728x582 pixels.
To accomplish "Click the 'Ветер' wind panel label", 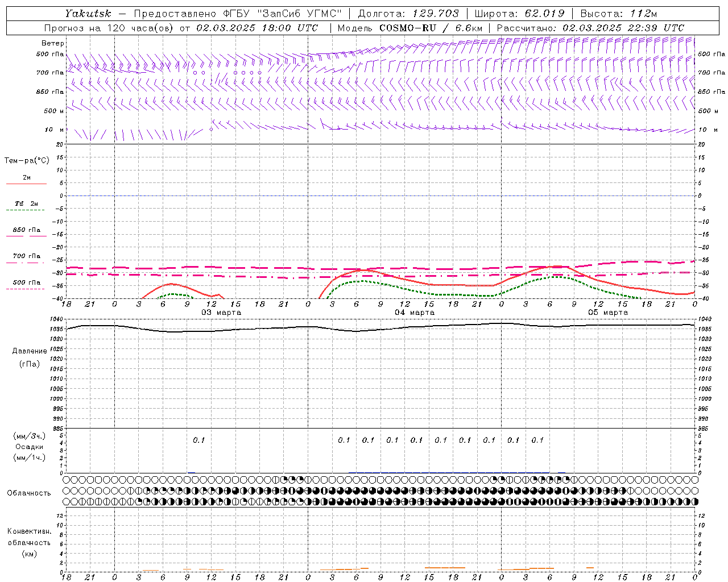I will [x=53, y=43].
